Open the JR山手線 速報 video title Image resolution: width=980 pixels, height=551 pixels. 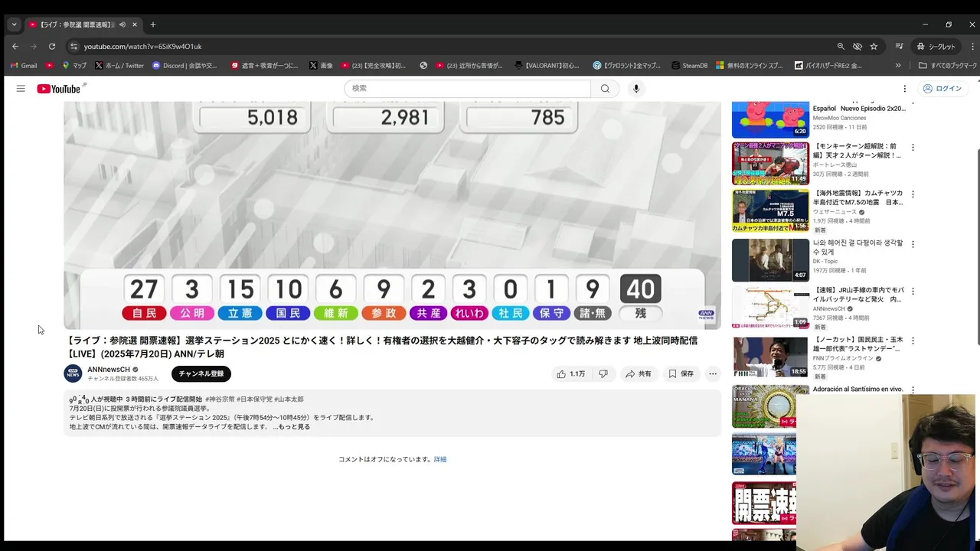point(858,295)
